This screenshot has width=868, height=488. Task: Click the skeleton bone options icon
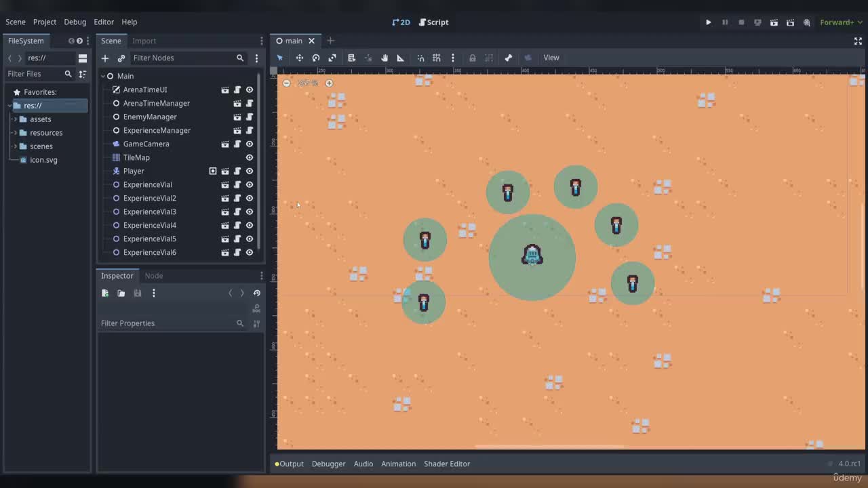point(509,58)
